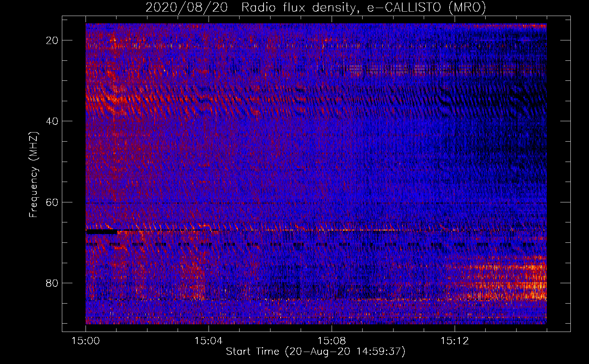Click the '60' frequency tick label
Viewport: 589px width, 364px height.
[52, 202]
